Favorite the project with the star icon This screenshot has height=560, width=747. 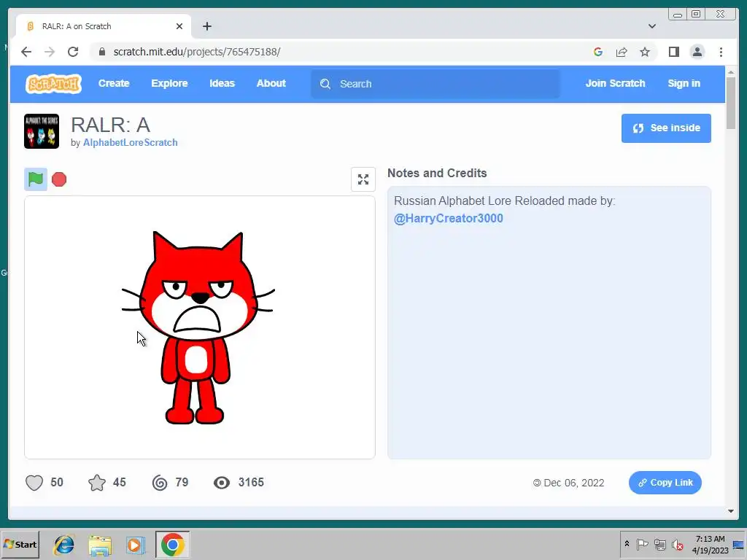(97, 483)
